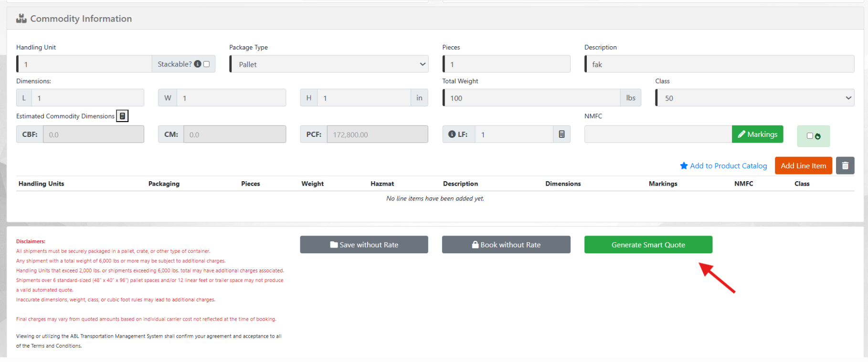Click the lock icon on Book without Rate
868x362 pixels.
[475, 245]
